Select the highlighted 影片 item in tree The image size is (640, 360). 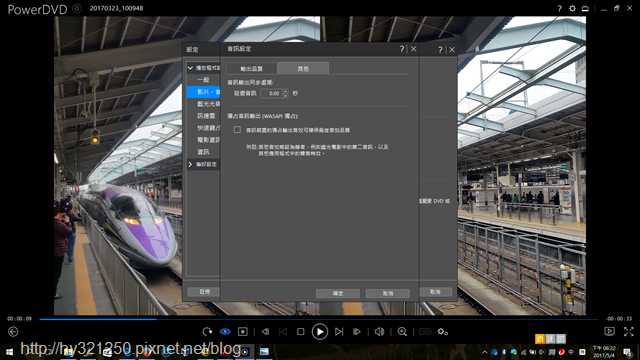(x=203, y=92)
